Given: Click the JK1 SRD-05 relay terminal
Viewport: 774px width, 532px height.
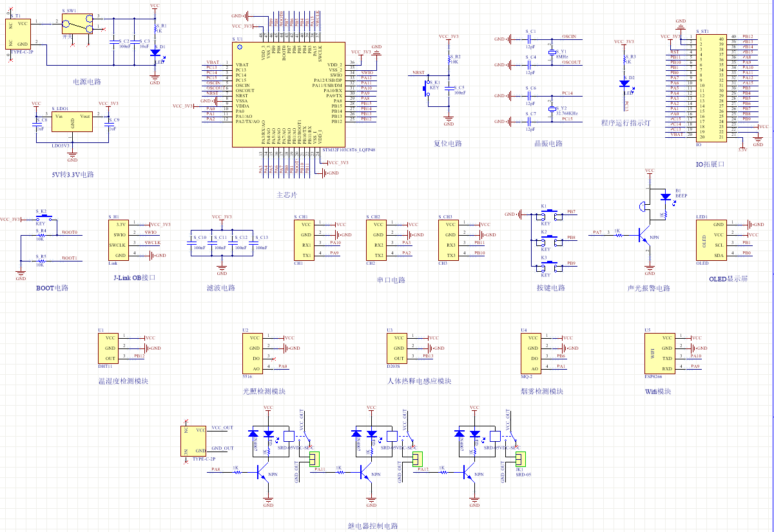Looking at the screenshot, I should coord(520,459).
